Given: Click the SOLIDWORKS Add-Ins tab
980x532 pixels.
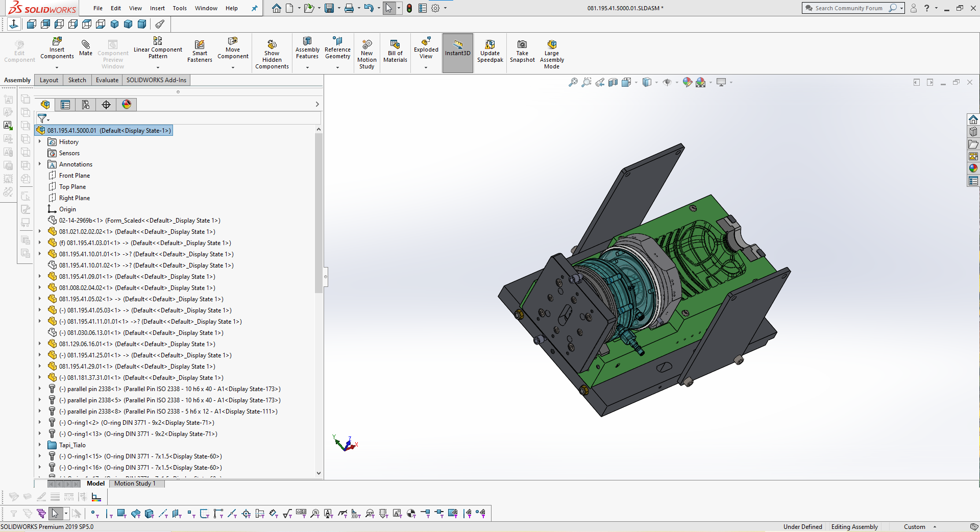Looking at the screenshot, I should click(156, 80).
